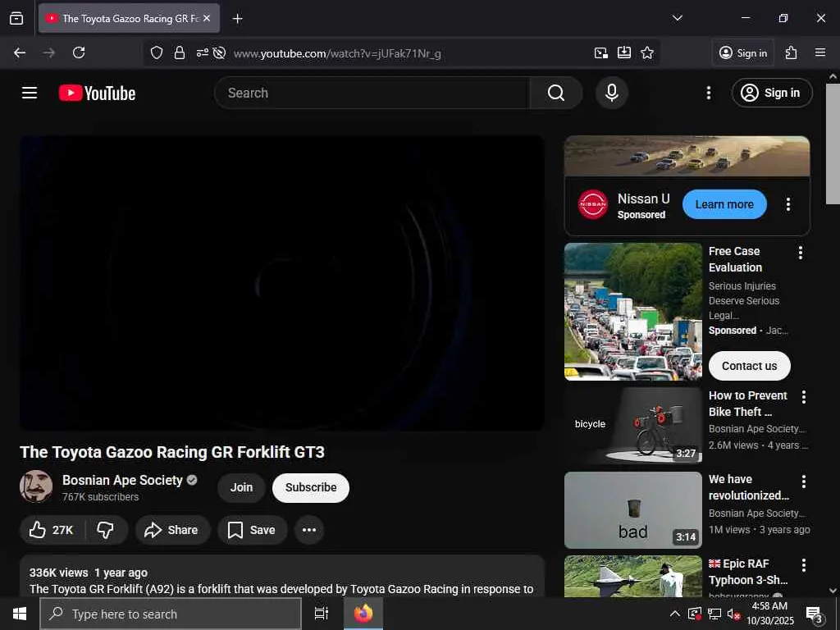Image resolution: width=840 pixels, height=630 pixels.
Task: Bookmark this page with the star icon
Action: (647, 52)
